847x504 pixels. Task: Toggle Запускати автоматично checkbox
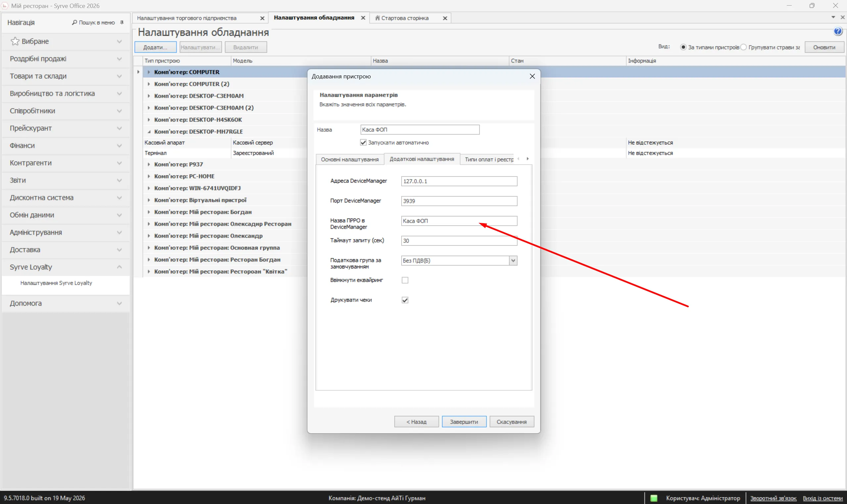(363, 143)
